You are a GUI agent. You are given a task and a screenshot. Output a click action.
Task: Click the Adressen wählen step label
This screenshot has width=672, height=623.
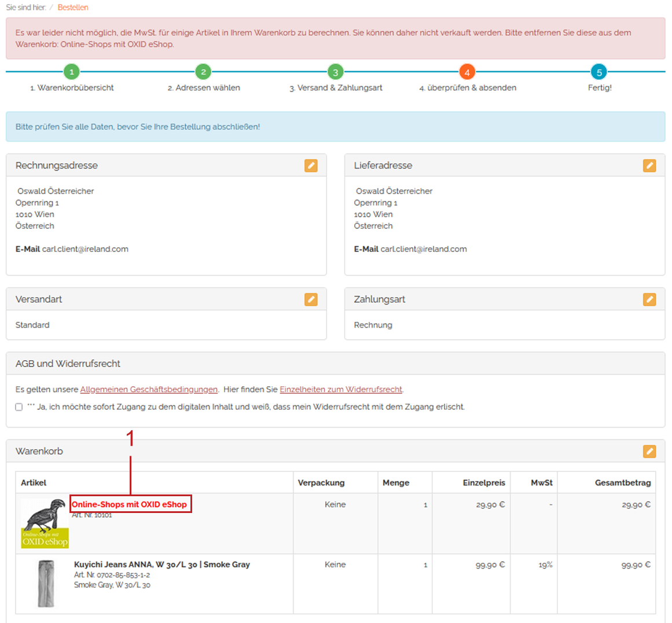204,88
